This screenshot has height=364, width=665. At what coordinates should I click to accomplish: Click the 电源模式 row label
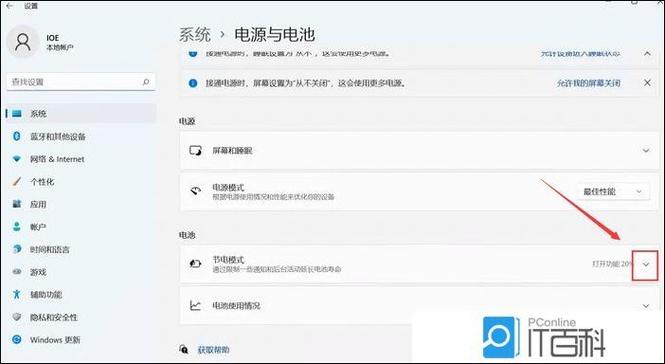coord(228,188)
